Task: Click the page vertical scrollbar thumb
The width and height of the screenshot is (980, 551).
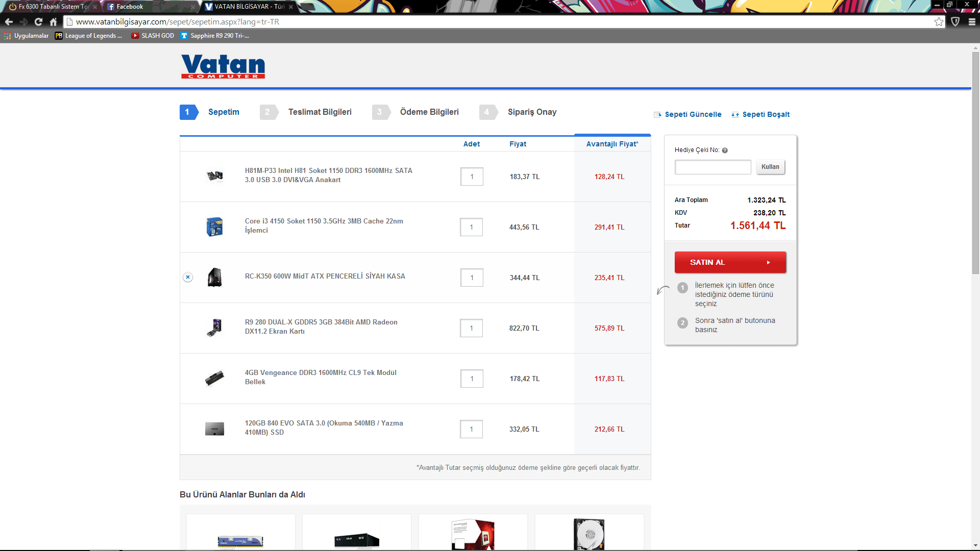Action: pyautogui.click(x=975, y=163)
